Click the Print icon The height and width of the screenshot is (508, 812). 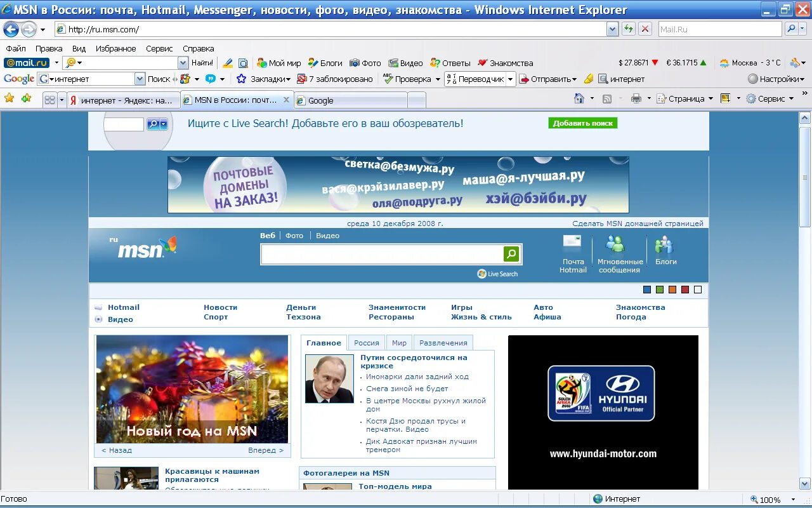click(x=636, y=98)
